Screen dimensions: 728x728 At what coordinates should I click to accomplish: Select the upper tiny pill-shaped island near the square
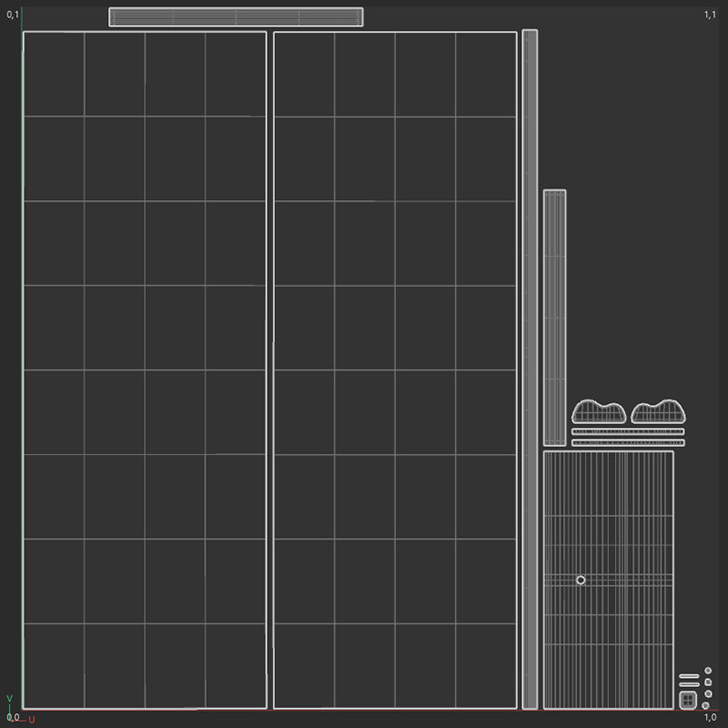pyautogui.click(x=689, y=676)
